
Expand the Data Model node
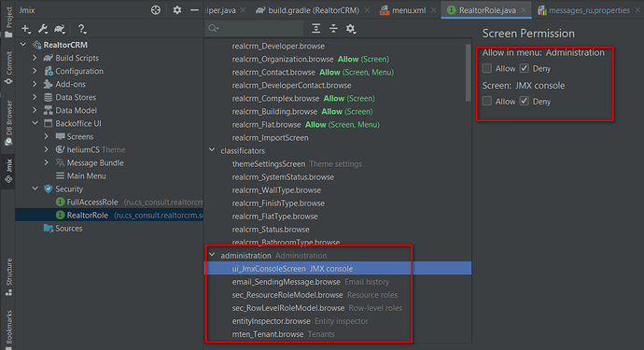(35, 110)
